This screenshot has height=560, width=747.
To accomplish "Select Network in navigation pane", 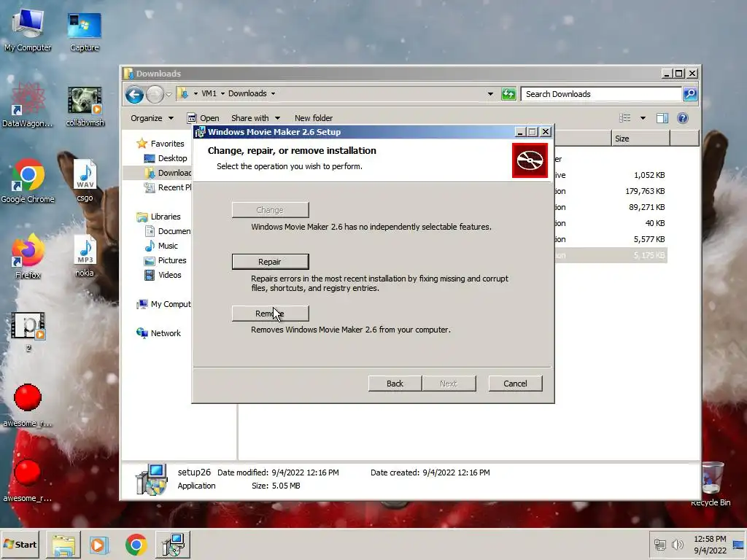I will [158, 333].
